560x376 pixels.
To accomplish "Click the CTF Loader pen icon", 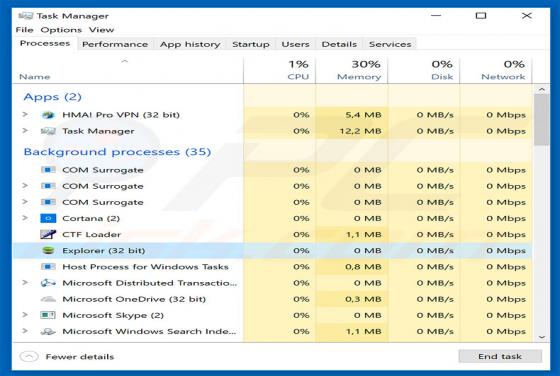I will (x=48, y=234).
